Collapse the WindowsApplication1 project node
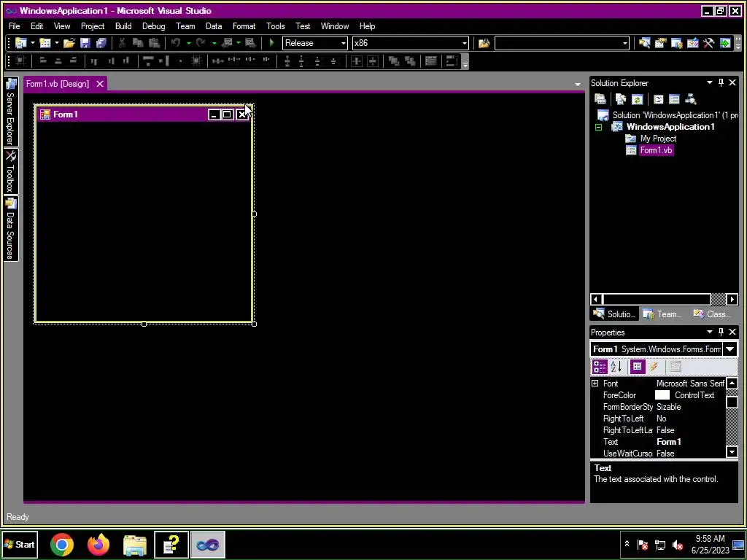Image resolution: width=747 pixels, height=560 pixels. [599, 127]
